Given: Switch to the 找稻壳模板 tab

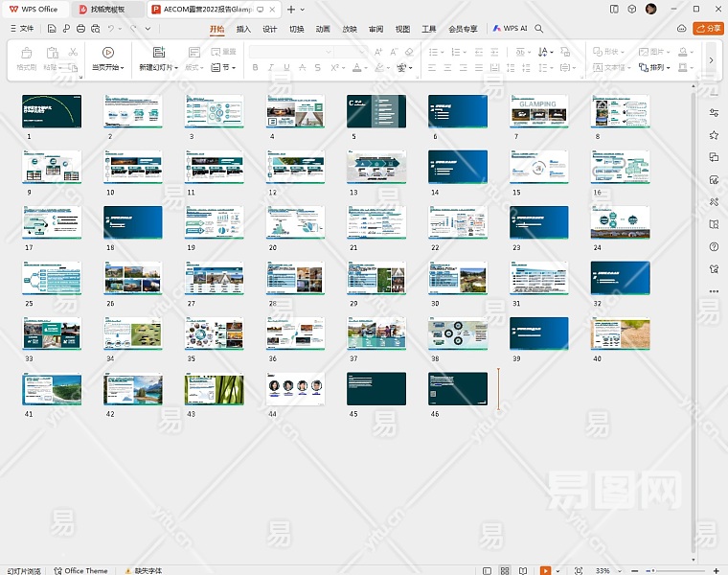Looking at the screenshot, I should pyautogui.click(x=106, y=9).
